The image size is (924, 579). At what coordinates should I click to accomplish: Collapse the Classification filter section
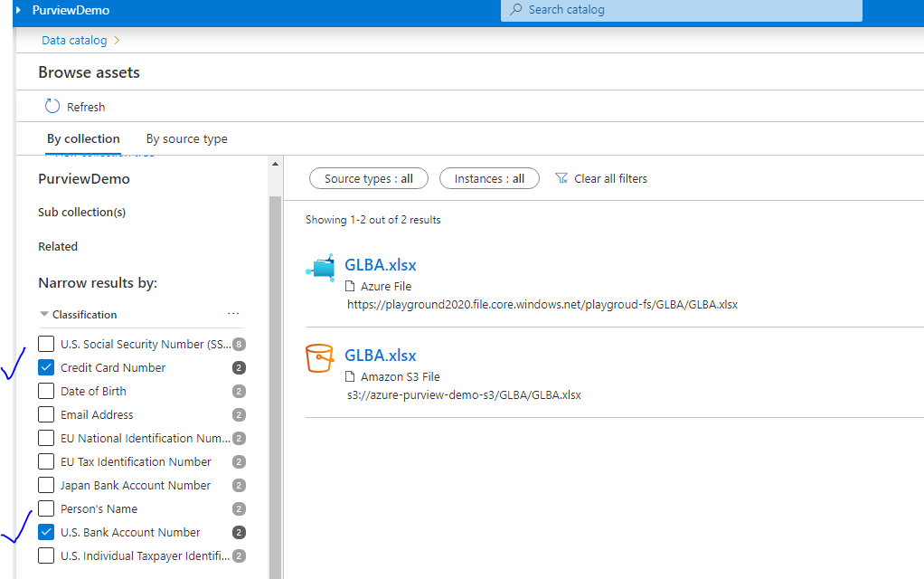point(44,314)
